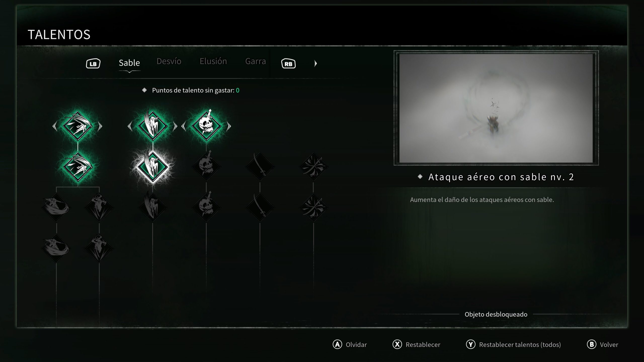Open the Garra tab
Image resolution: width=644 pixels, height=362 pixels.
pos(255,61)
